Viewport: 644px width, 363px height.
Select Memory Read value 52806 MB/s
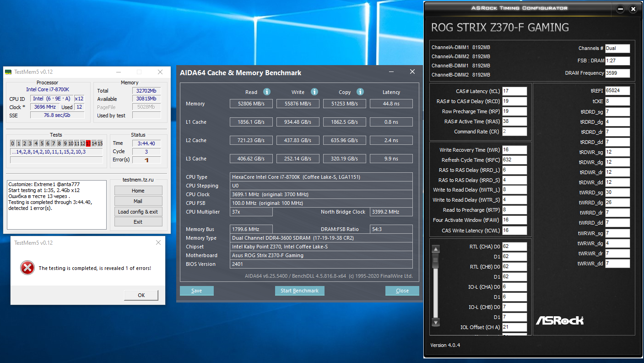[x=251, y=104]
